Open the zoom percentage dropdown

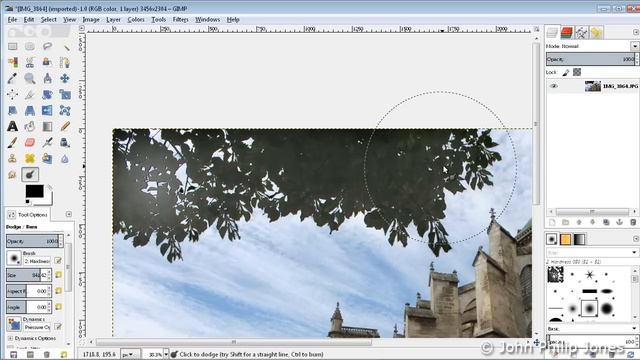[x=166, y=354]
